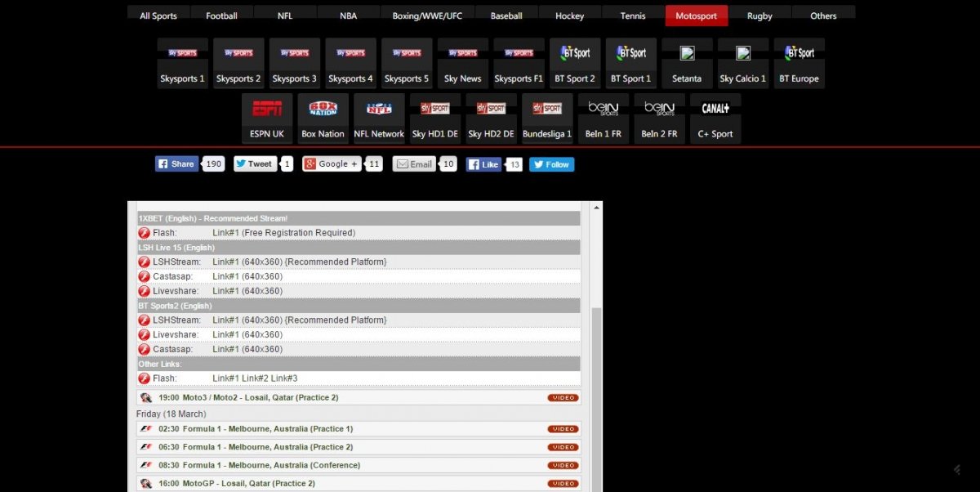Click VIDEO badge on Formula 1 Practice 1 row
Screen dimensions: 980x492
[x=563, y=429]
